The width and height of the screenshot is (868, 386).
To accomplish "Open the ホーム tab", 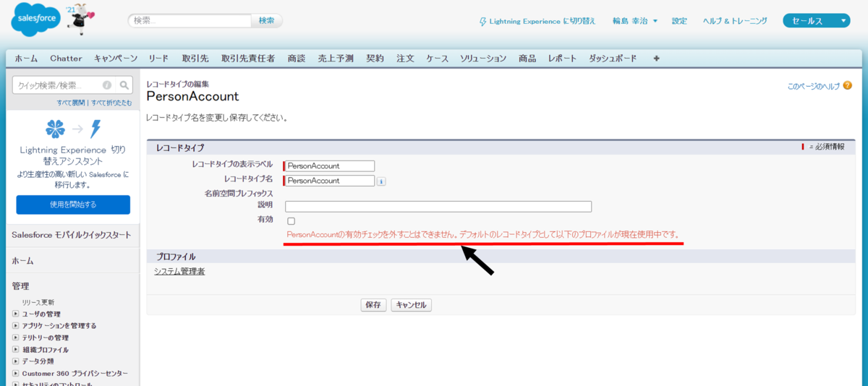I will (27, 59).
